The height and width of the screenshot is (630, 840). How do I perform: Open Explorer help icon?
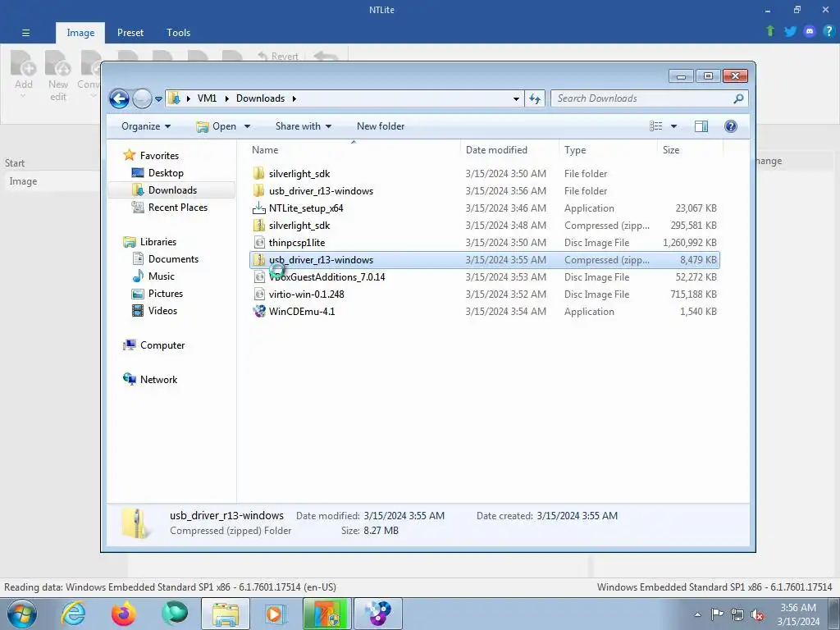click(730, 126)
